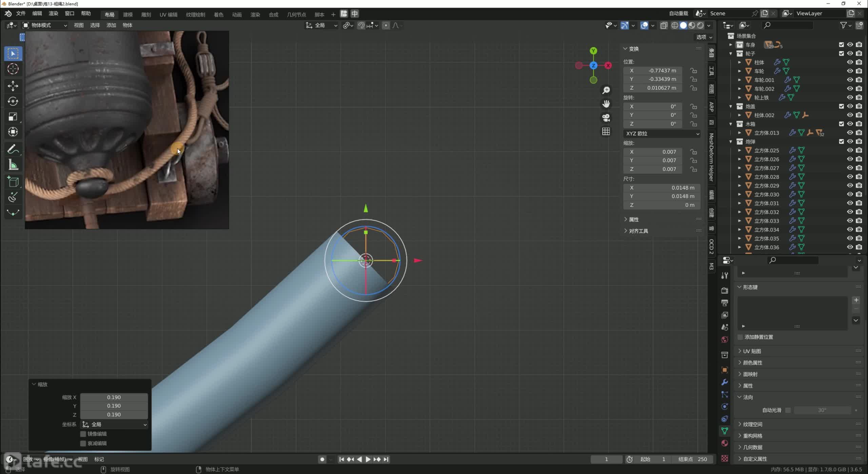Hide 轮上铁 in viewport
Image resolution: width=868 pixels, height=474 pixels.
(x=850, y=97)
